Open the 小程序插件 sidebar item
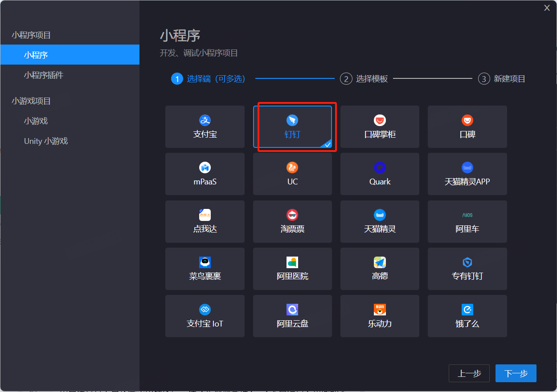The image size is (557, 392). coord(44,75)
